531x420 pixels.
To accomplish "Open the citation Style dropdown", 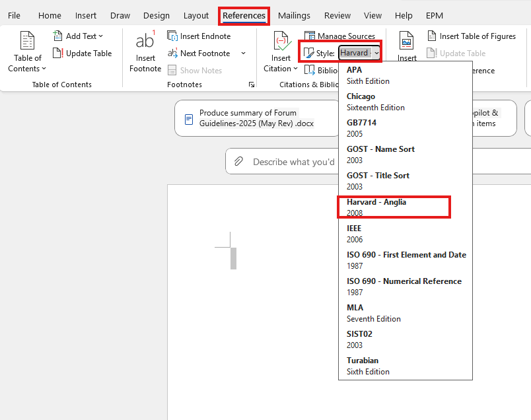I will point(359,52).
